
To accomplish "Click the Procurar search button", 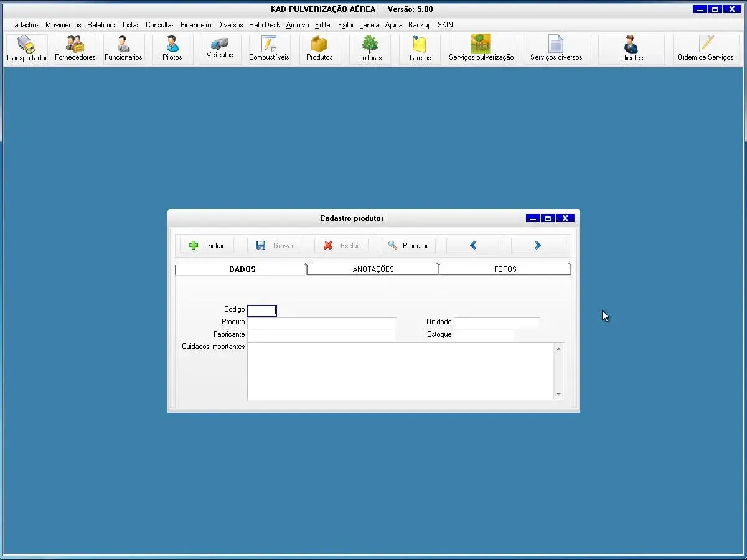I will point(408,246).
